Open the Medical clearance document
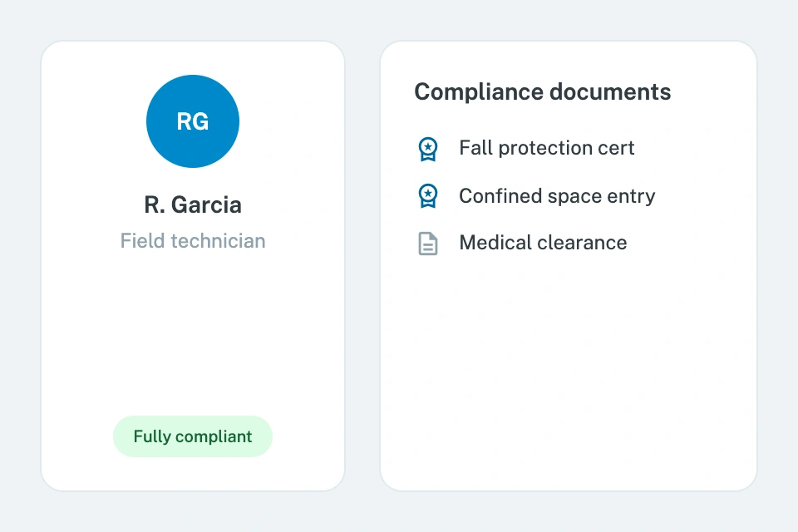Screen dimensions: 798x532 coord(543,243)
